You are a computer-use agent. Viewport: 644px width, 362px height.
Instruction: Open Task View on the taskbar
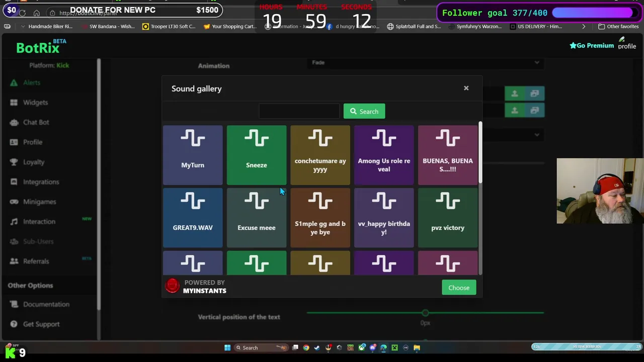(295, 347)
